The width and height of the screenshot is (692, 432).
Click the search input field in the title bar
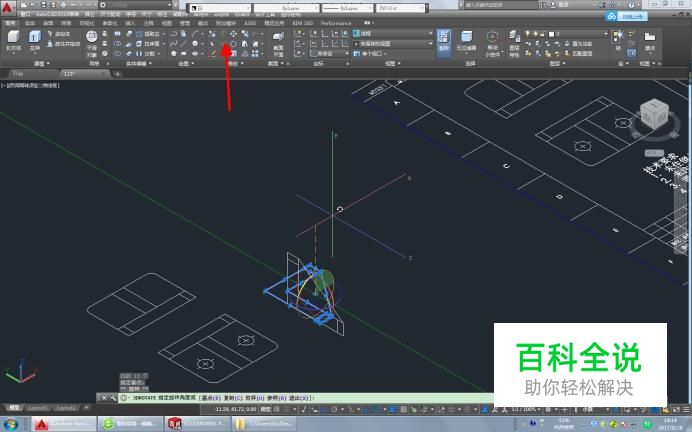(x=500, y=5)
